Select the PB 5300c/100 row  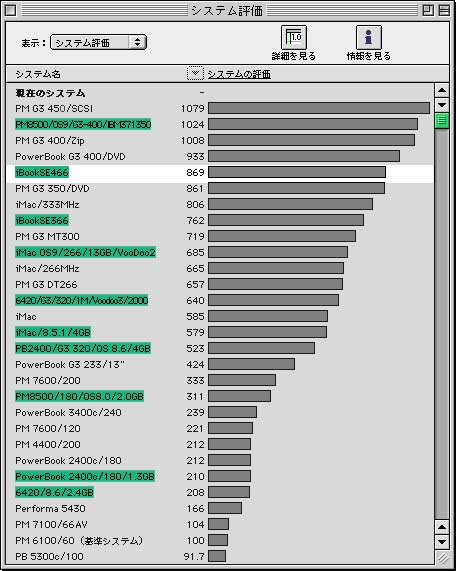(x=220, y=556)
